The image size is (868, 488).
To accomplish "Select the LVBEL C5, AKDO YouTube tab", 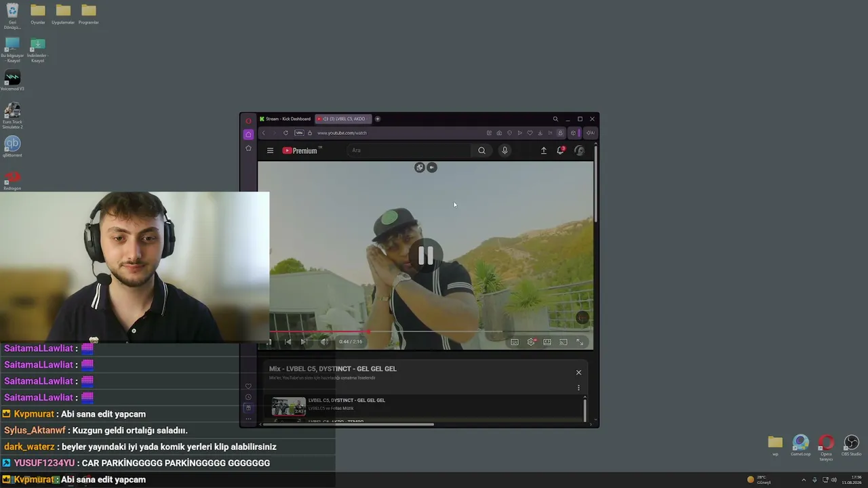I will (343, 119).
